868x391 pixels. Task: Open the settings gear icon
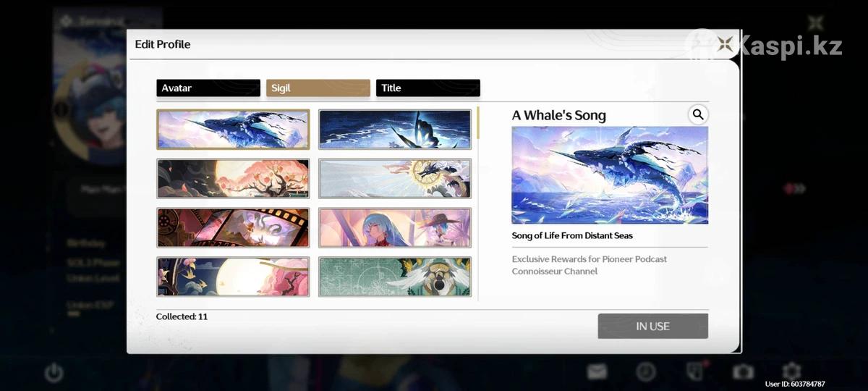pos(792,371)
